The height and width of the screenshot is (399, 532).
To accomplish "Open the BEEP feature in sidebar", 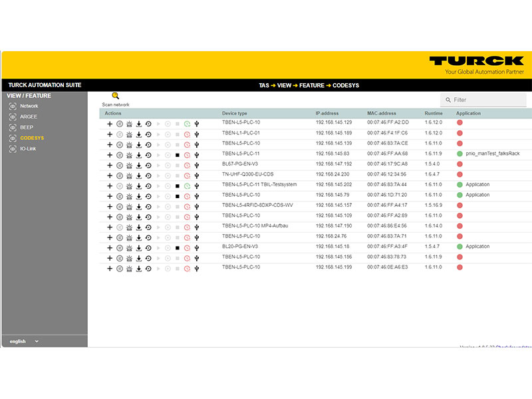I will (27, 128).
